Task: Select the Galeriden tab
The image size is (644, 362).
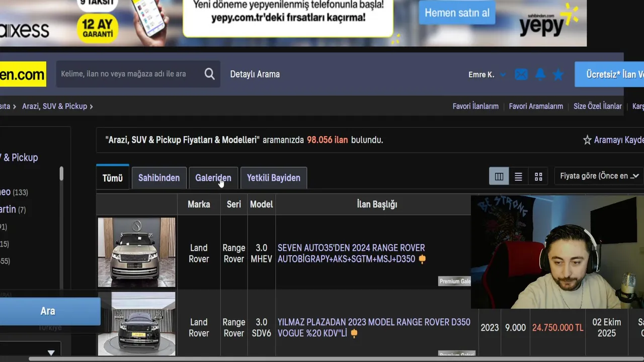Action: pos(213,178)
